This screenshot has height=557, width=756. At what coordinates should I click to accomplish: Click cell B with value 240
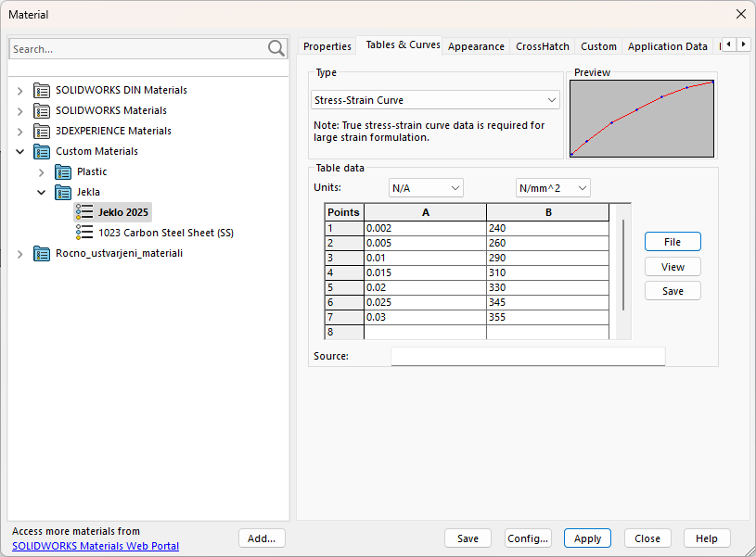click(x=547, y=228)
